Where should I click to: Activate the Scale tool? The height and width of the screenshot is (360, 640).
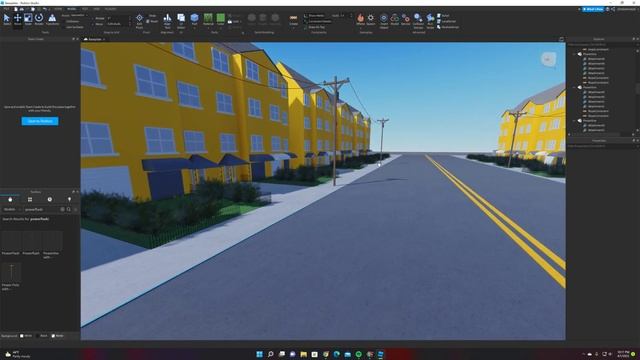pyautogui.click(x=28, y=19)
